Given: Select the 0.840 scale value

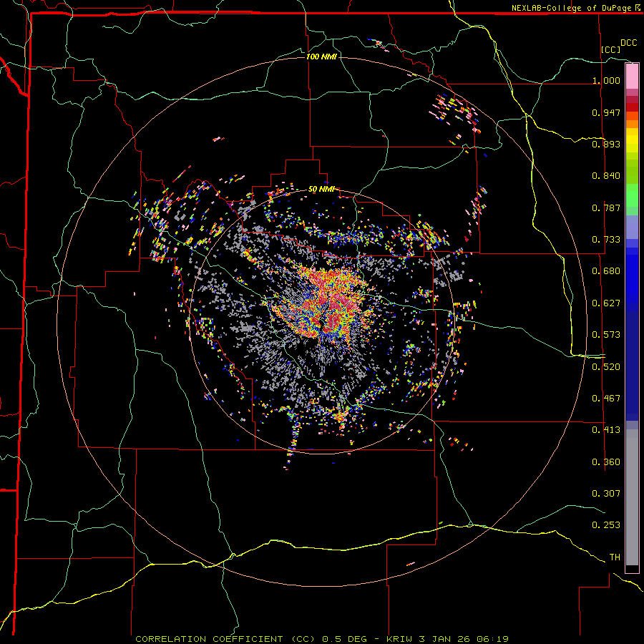Looking at the screenshot, I should click(x=606, y=176).
